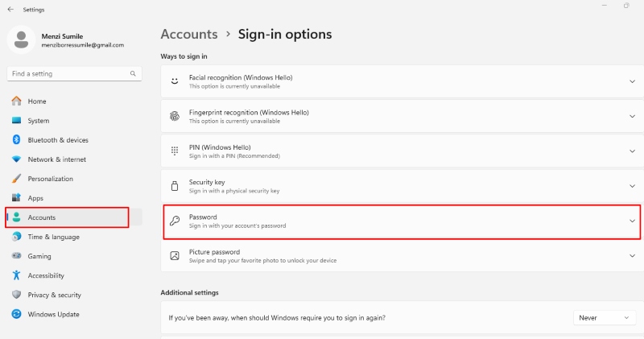Screen dimensions: 644x339
Task: Click the Accounts person icon
Action: pyautogui.click(x=16, y=217)
